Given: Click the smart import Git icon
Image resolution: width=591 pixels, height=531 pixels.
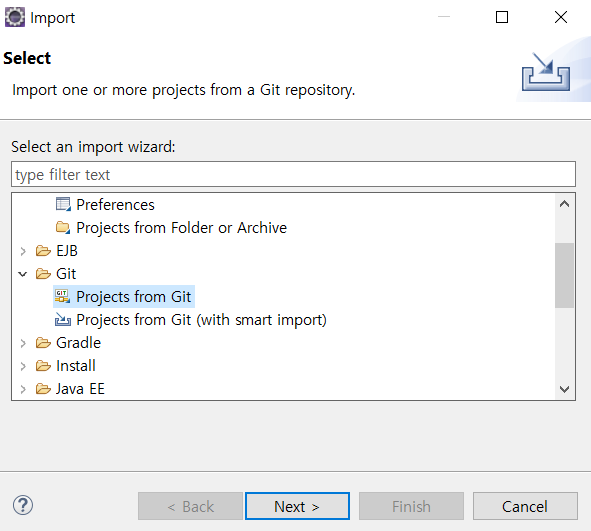Looking at the screenshot, I should [63, 320].
